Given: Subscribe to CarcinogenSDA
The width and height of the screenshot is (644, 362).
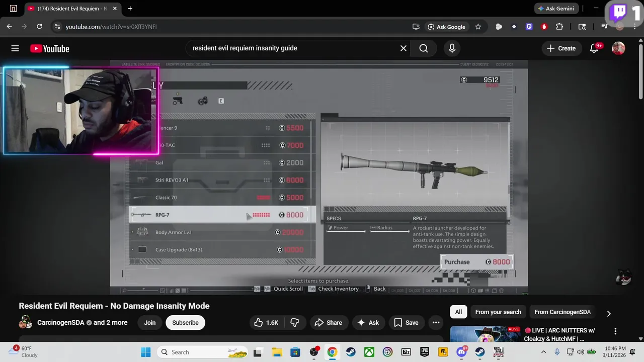Looking at the screenshot, I should [185, 323].
